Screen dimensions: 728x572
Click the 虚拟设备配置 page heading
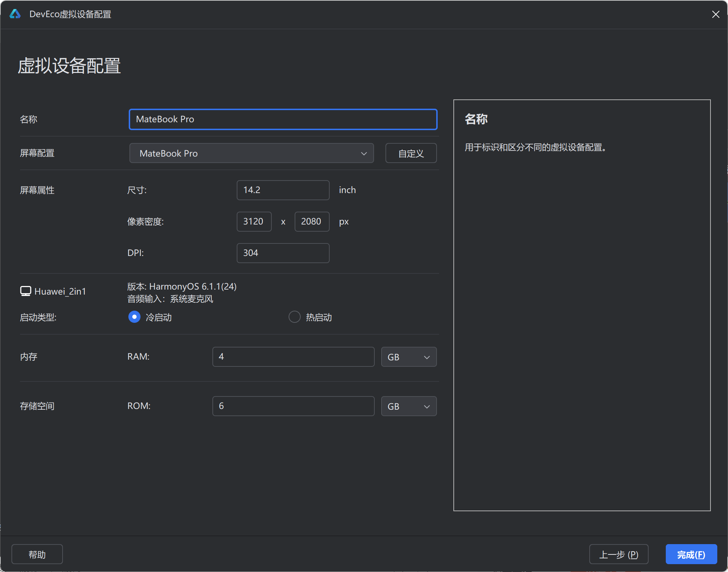[x=69, y=66]
